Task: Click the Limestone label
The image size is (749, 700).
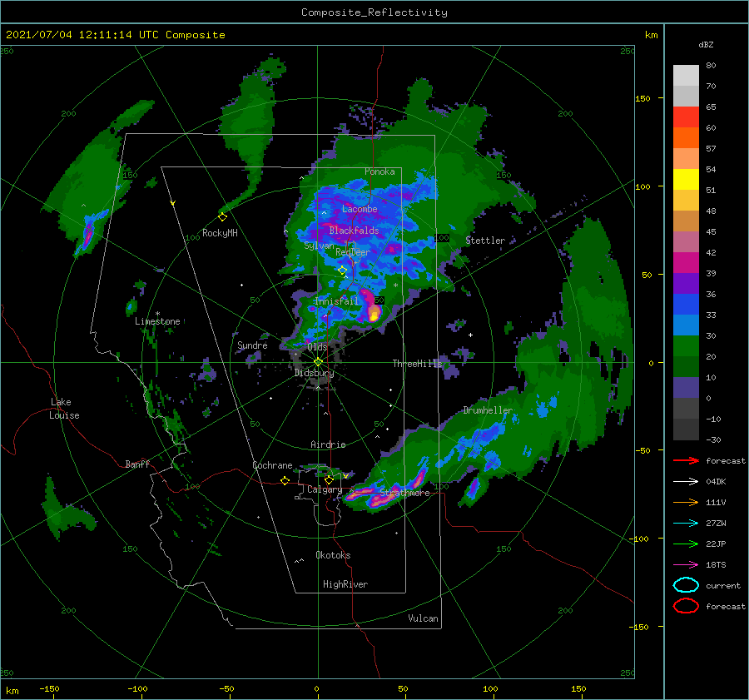Action: tap(157, 321)
